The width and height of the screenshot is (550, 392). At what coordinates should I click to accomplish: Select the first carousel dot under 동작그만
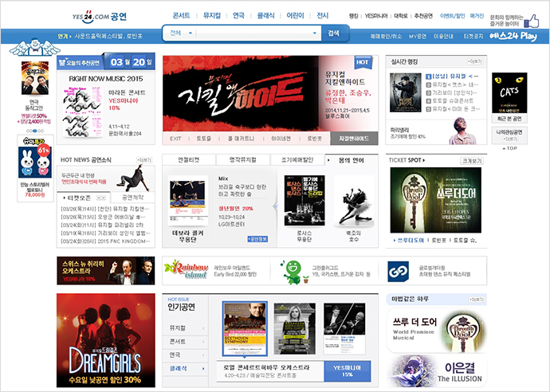pos(28,131)
